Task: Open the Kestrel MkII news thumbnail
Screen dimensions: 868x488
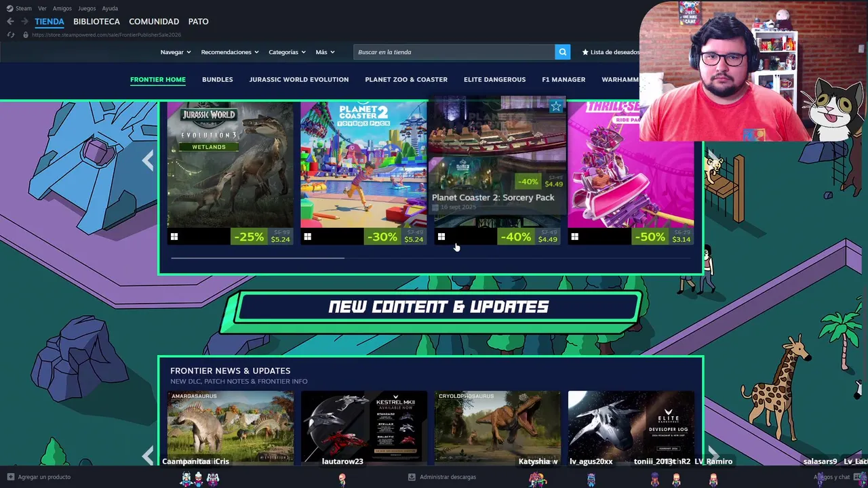Action: (x=364, y=427)
